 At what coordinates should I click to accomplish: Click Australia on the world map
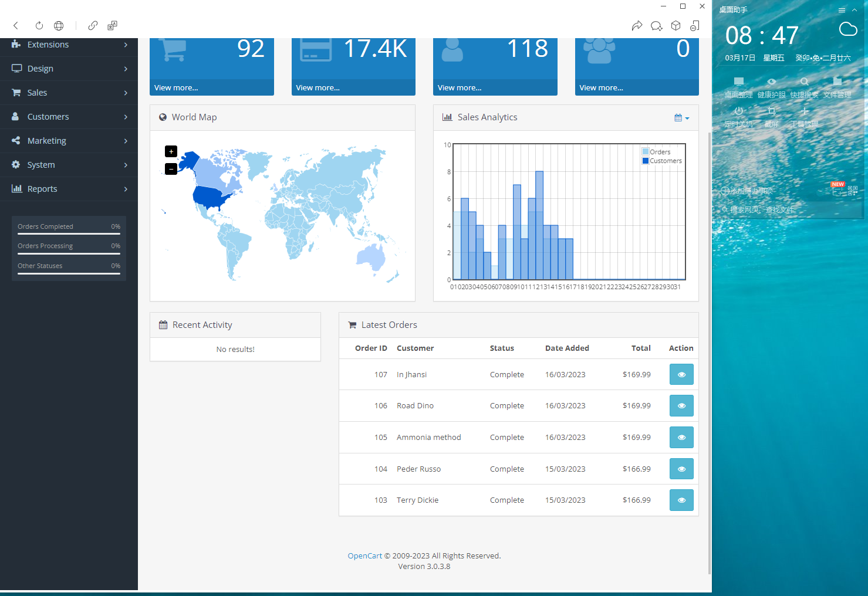point(371,256)
